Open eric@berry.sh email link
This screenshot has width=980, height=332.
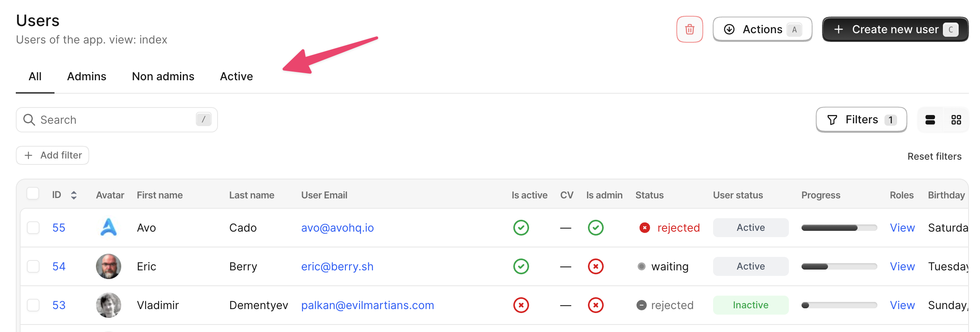tap(337, 266)
